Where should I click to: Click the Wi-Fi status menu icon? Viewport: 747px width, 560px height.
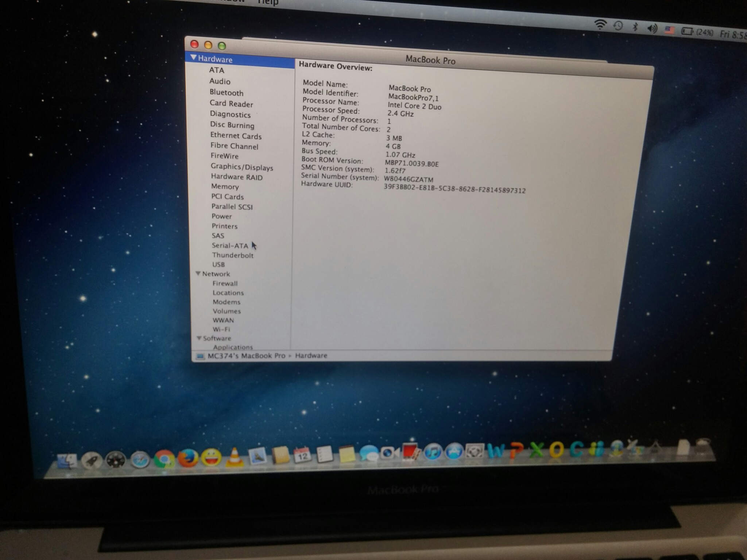point(600,25)
